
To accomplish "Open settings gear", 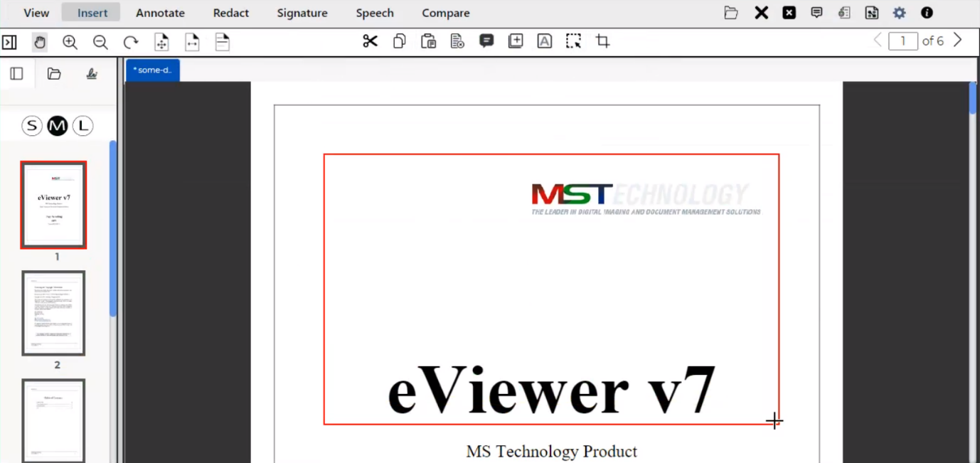I will pos(900,13).
